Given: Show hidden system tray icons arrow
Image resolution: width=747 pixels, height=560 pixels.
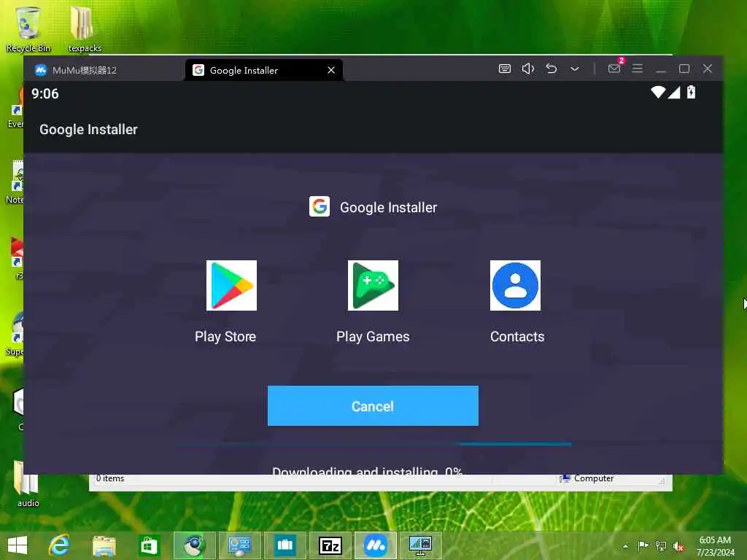Looking at the screenshot, I should [x=625, y=546].
